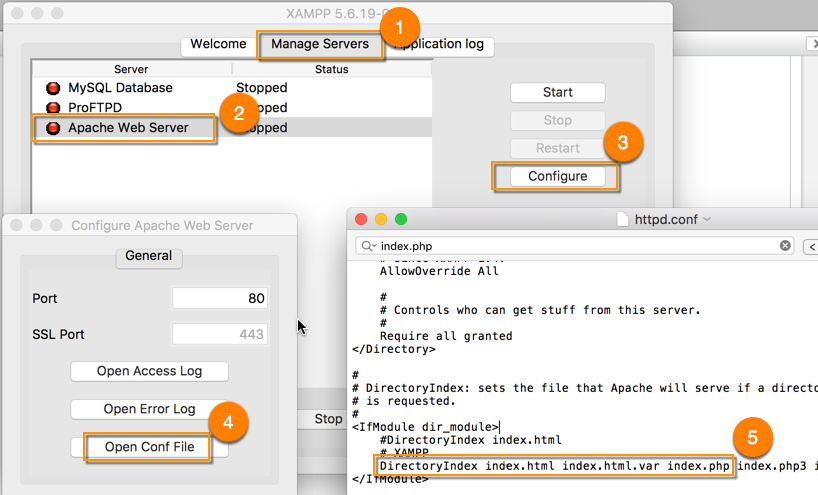Click the #DirectoryIndex index.html line
Viewport: 818px width, 495px height.
pos(471,440)
